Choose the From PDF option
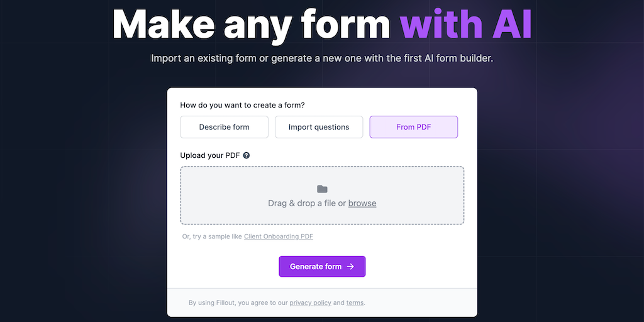 tap(414, 127)
